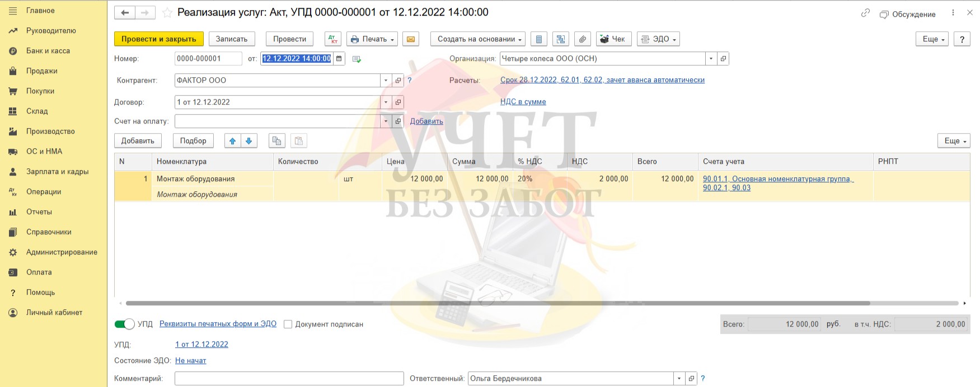Click the envelope email icon

410,39
